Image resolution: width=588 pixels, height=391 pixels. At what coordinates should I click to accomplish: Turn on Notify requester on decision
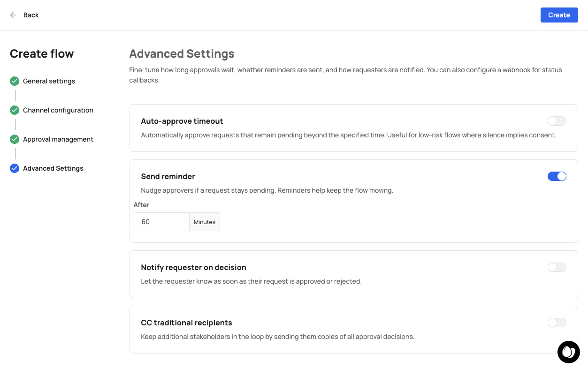[557, 267]
